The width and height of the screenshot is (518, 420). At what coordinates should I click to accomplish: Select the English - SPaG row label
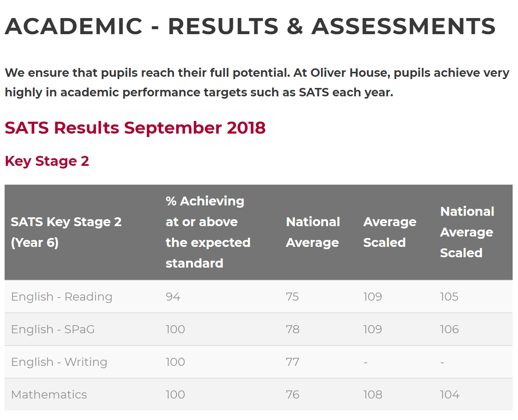pos(53,329)
